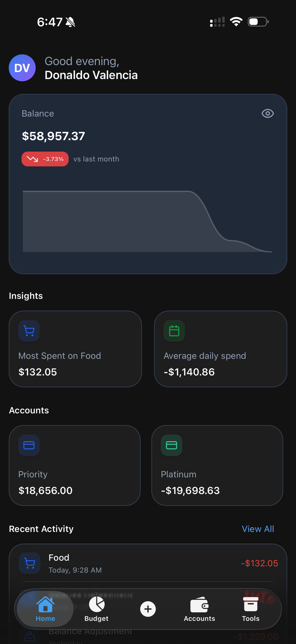Tap the battery status icon

click(x=258, y=22)
